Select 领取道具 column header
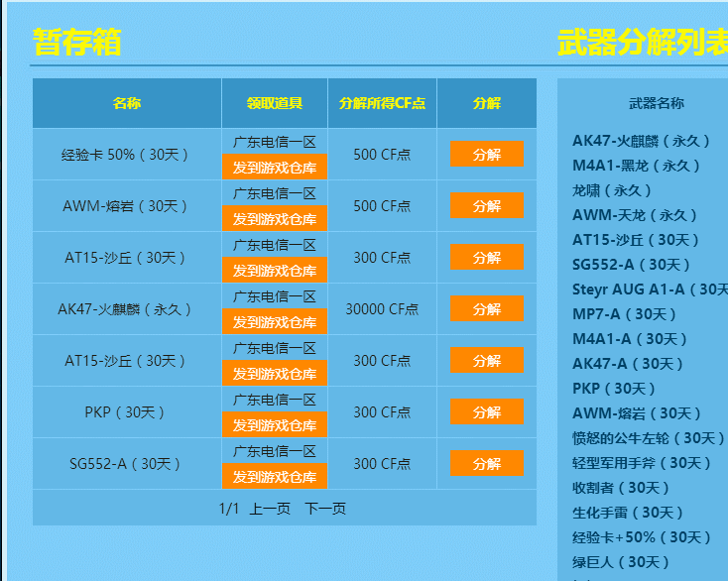This screenshot has height=581, width=728. tap(275, 103)
